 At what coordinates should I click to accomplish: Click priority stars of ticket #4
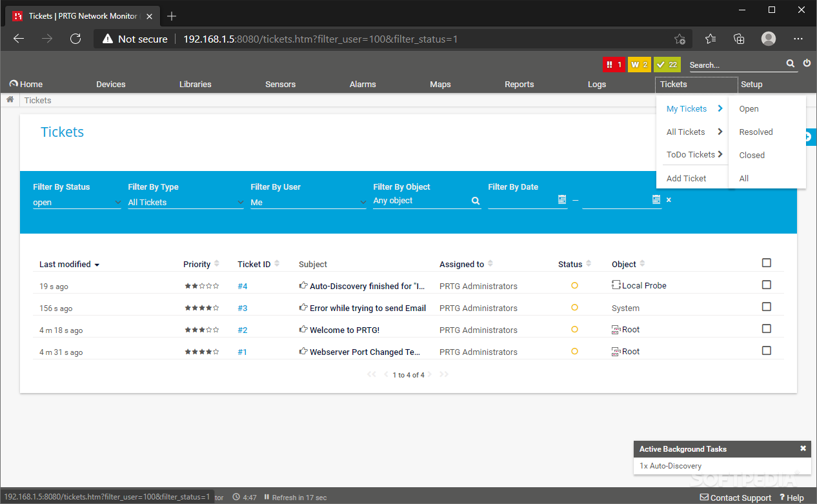[201, 286]
